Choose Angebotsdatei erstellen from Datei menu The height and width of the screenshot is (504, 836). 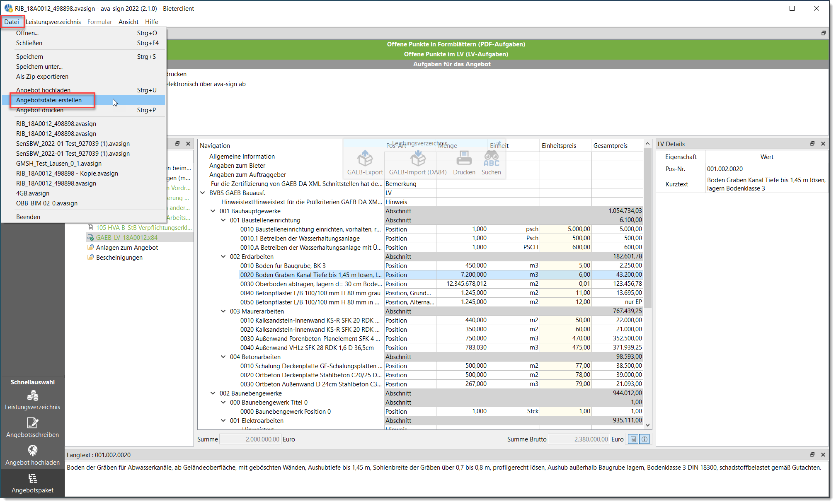[84, 100]
